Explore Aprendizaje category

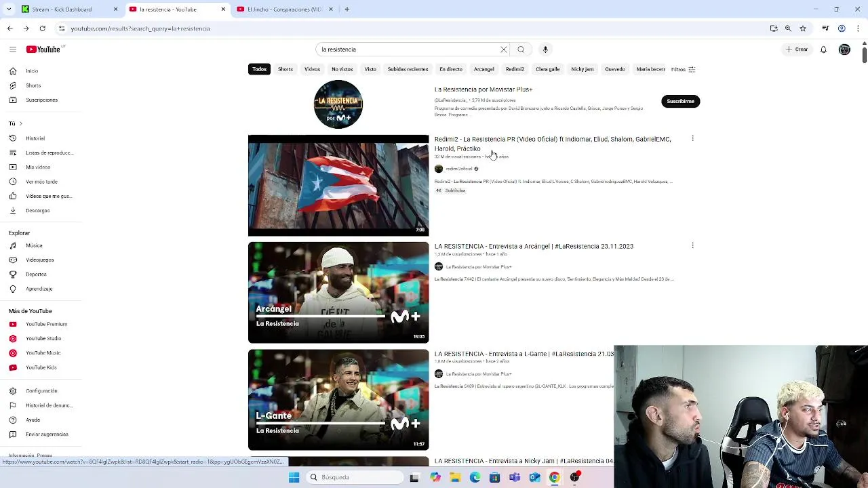point(39,289)
